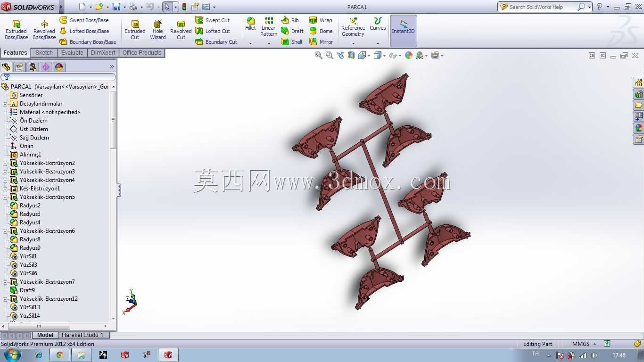This screenshot has height=362, width=644.
Task: Open the Fillet dropdown arrow
Action: (251, 43)
